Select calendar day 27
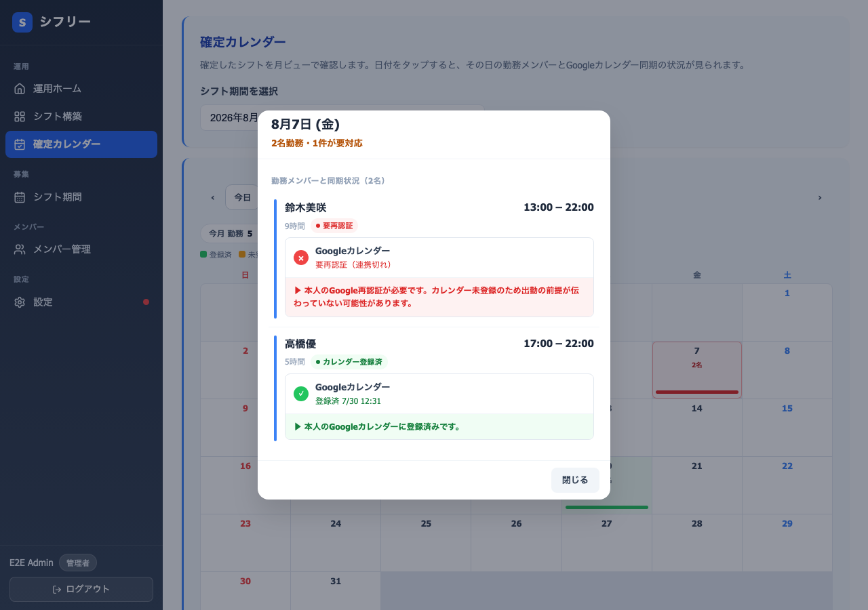 pos(607,543)
